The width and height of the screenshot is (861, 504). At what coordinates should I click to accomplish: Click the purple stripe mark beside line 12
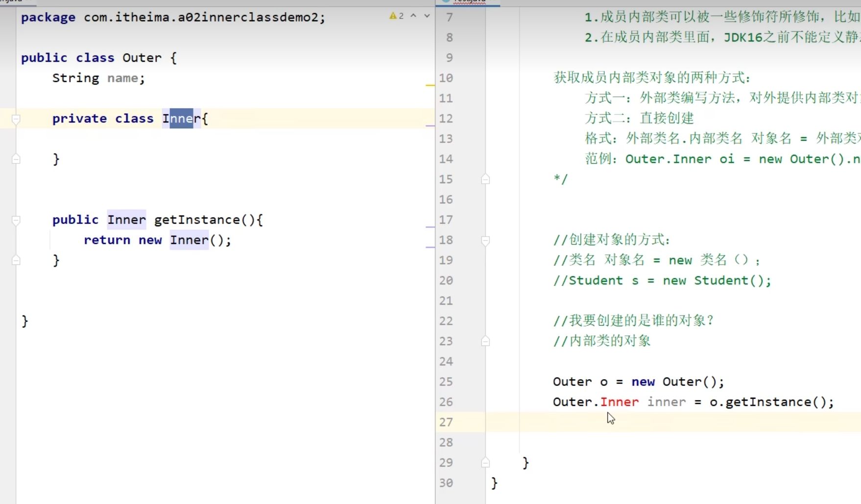pyautogui.click(x=430, y=126)
